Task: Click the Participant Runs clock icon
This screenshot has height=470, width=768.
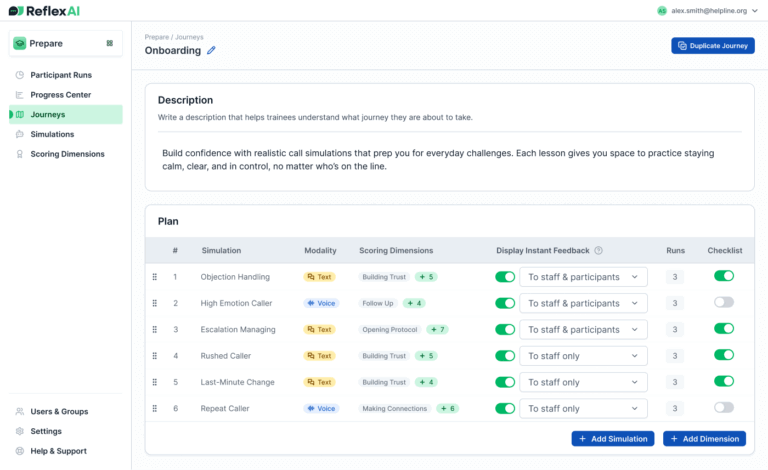Action: pos(20,75)
